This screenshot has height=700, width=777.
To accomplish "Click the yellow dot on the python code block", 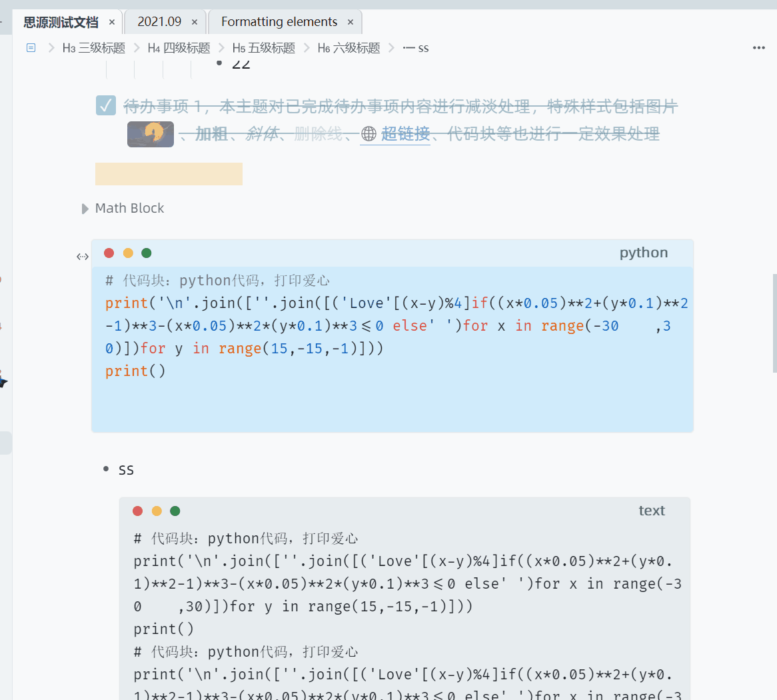I will pyautogui.click(x=127, y=253).
